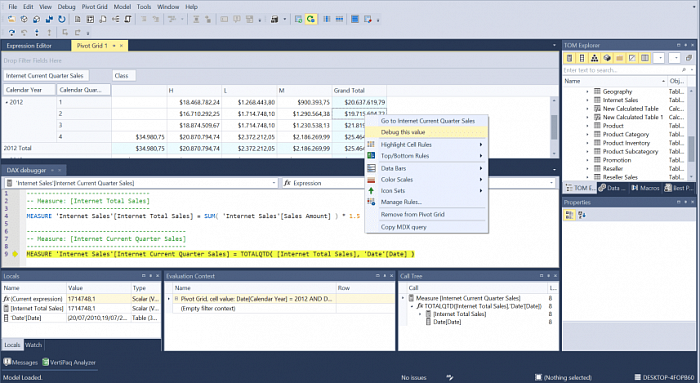Click the Class pivot field button
Image resolution: width=700 pixels, height=383 pixels.
pos(123,76)
